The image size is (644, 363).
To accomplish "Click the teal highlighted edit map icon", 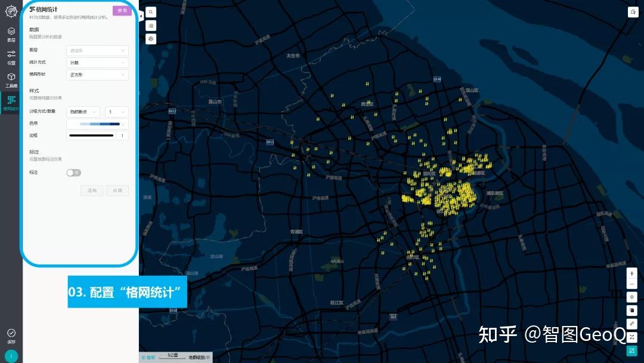I will [x=631, y=350].
